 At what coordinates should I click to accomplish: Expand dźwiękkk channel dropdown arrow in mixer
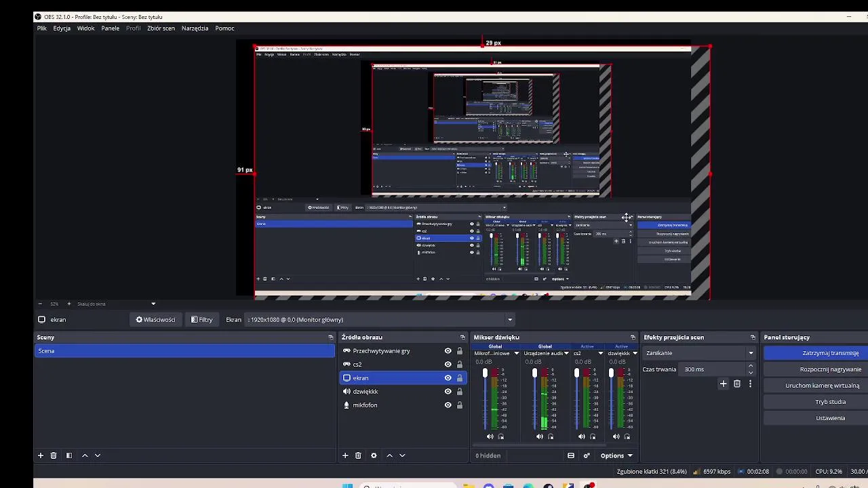point(635,353)
